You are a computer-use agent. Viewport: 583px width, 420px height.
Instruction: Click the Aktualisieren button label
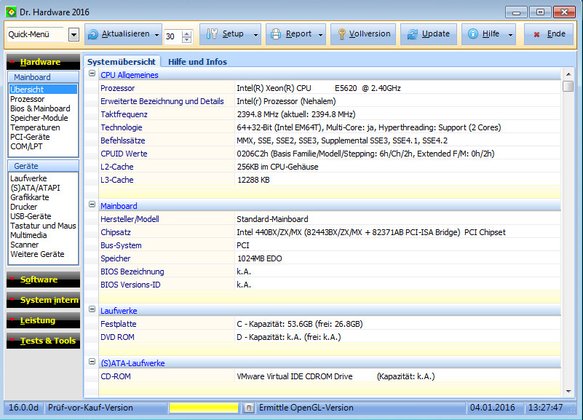point(126,34)
